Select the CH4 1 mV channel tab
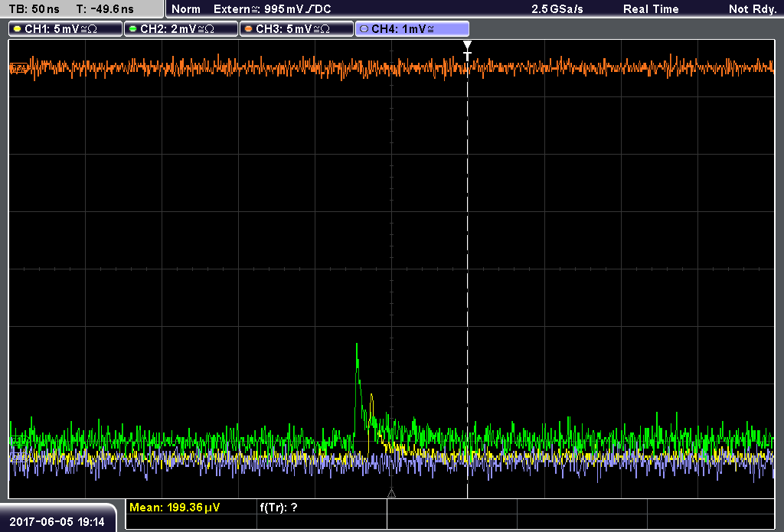 click(412, 29)
